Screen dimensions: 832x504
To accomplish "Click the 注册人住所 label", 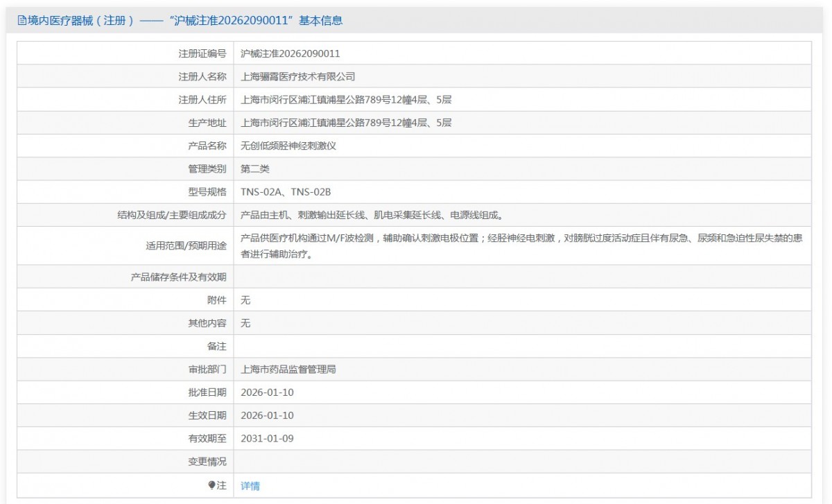I will point(202,100).
